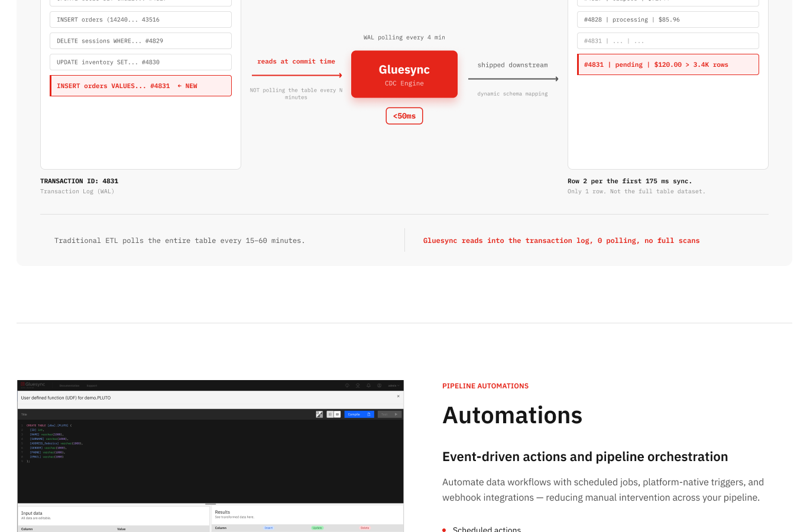Click the highlighted 'INSERT orders VALUES... #4831' row

141,86
